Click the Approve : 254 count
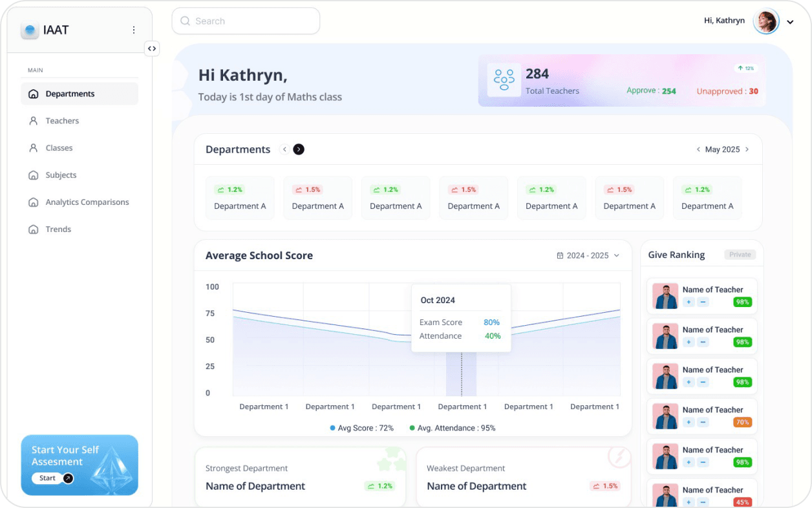812x508 pixels. coord(651,91)
